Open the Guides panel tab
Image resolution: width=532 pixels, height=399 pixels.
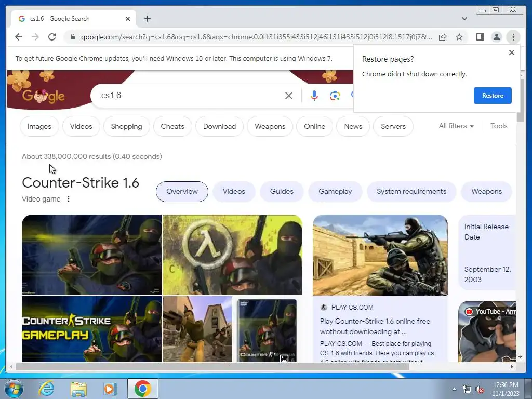(x=282, y=191)
